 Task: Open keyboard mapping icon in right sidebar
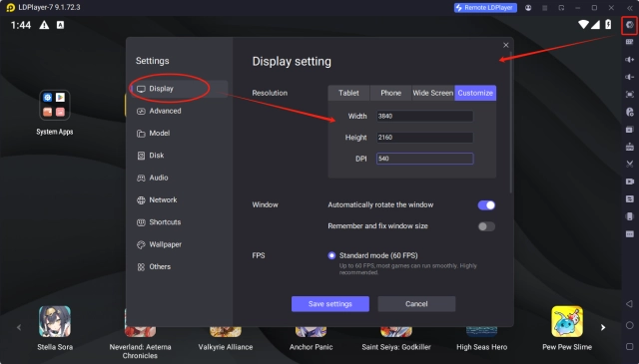click(630, 42)
